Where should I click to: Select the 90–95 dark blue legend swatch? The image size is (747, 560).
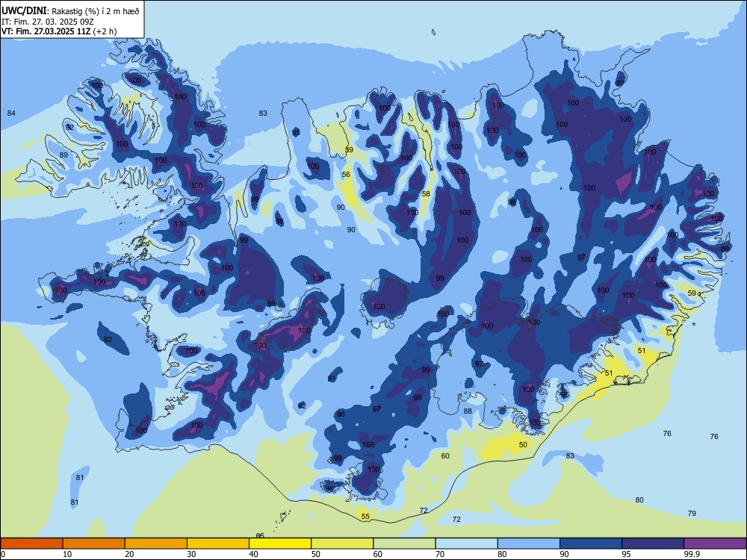pyautogui.click(x=591, y=544)
